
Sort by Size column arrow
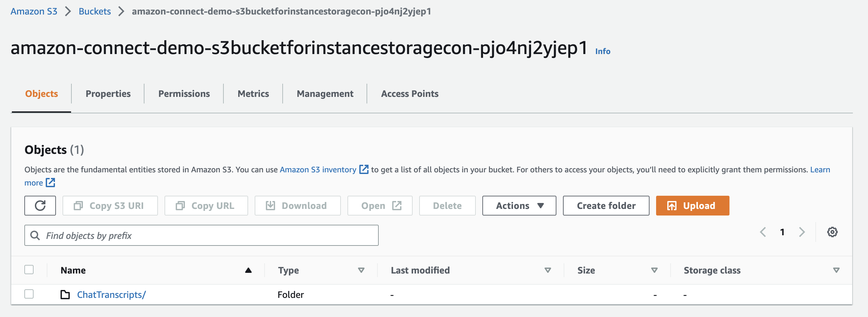654,270
